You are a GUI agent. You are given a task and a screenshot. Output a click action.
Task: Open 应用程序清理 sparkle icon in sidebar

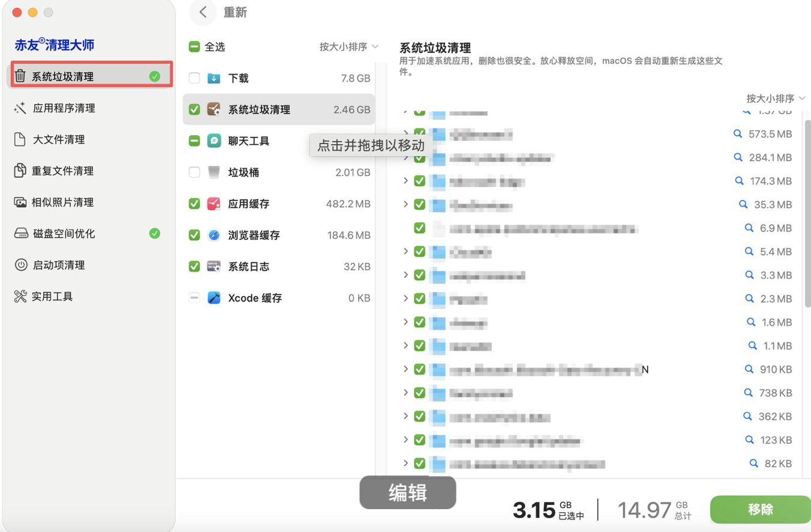[20, 108]
